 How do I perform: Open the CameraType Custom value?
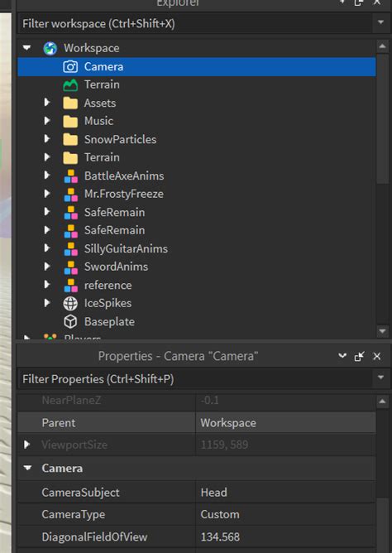click(285, 514)
